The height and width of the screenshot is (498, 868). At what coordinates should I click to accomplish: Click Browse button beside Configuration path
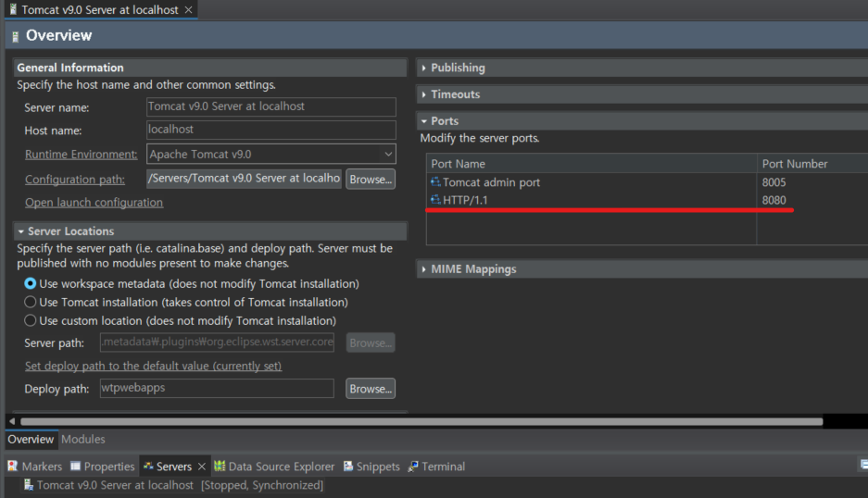tap(371, 180)
